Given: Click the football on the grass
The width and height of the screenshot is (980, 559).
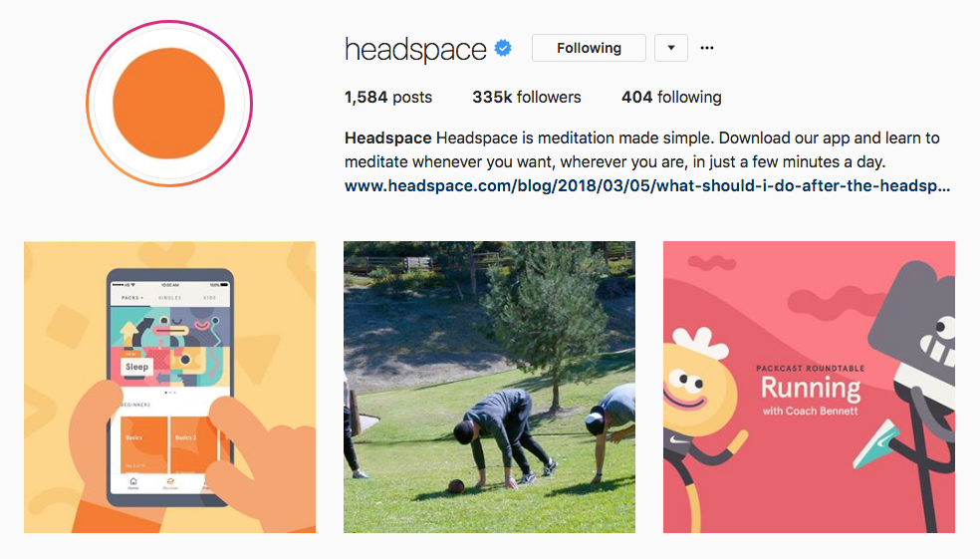Looking at the screenshot, I should pos(456,486).
